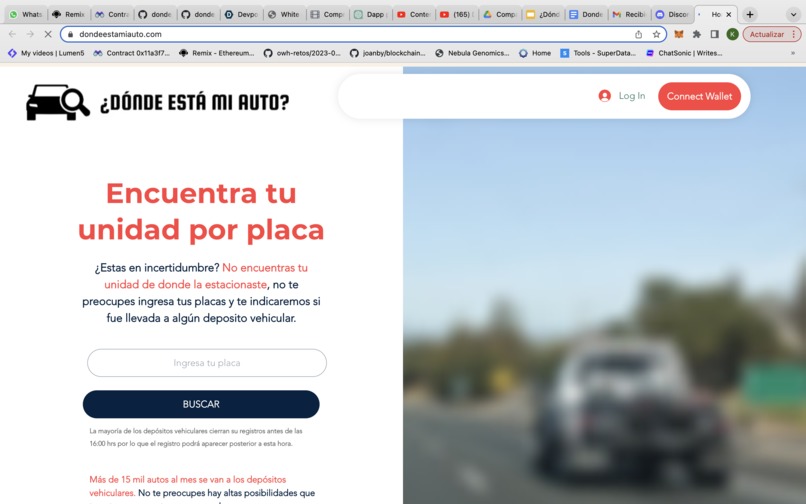
Task: Open the K profile avatar
Action: pos(732,34)
